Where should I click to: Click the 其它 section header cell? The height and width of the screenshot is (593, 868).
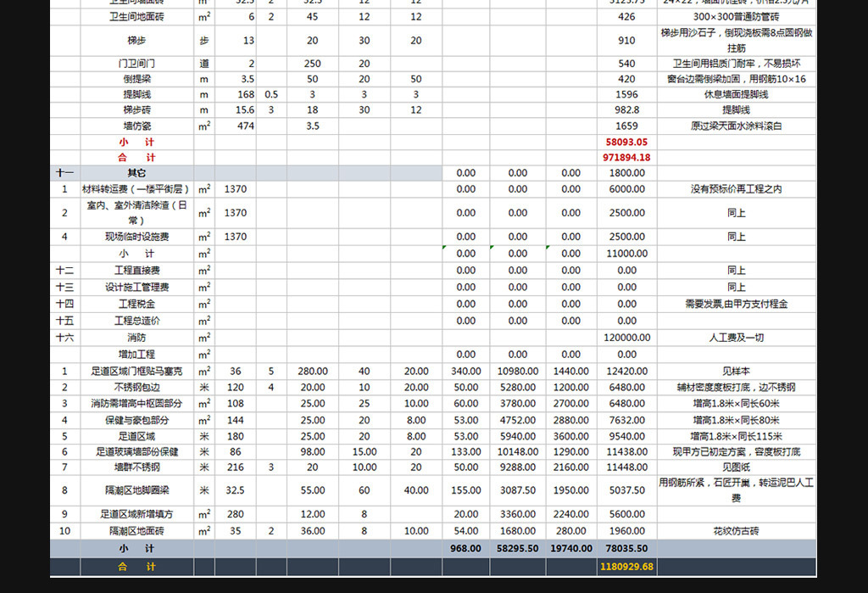[136, 173]
